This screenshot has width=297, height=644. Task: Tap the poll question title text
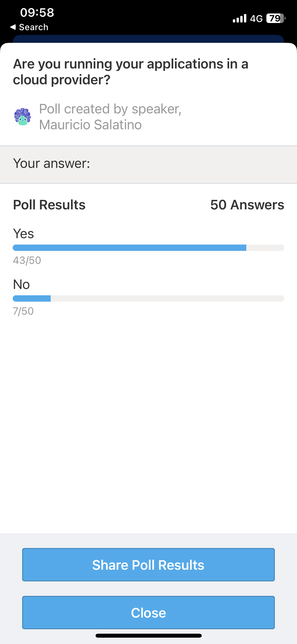point(131,72)
